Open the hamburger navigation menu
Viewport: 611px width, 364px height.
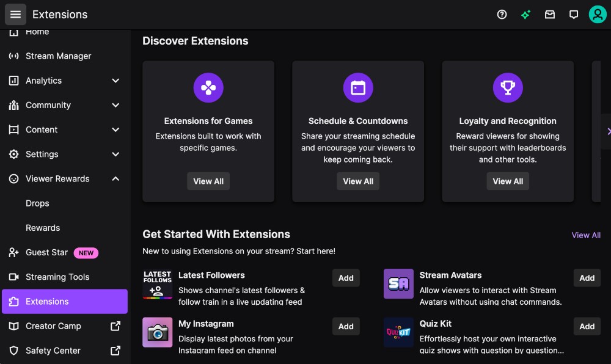point(15,14)
